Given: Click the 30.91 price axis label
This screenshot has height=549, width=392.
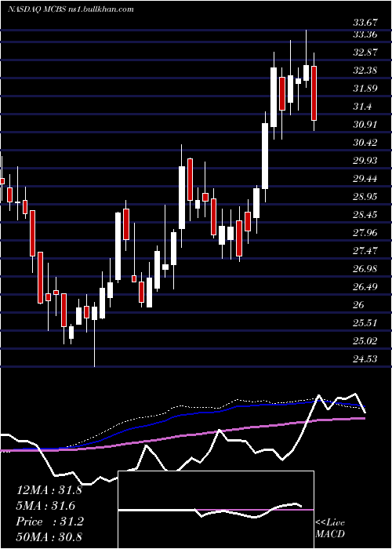Looking at the screenshot, I should 365,125.
